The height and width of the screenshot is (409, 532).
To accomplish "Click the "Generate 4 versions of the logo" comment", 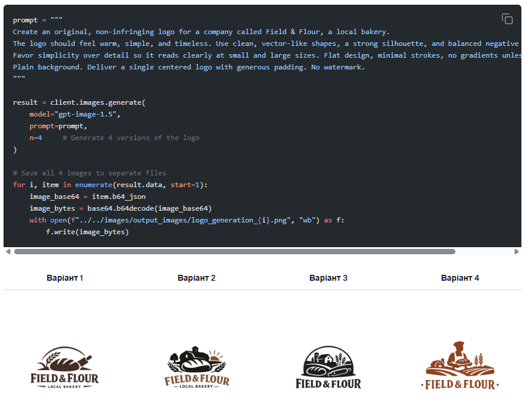I will pos(135,138).
